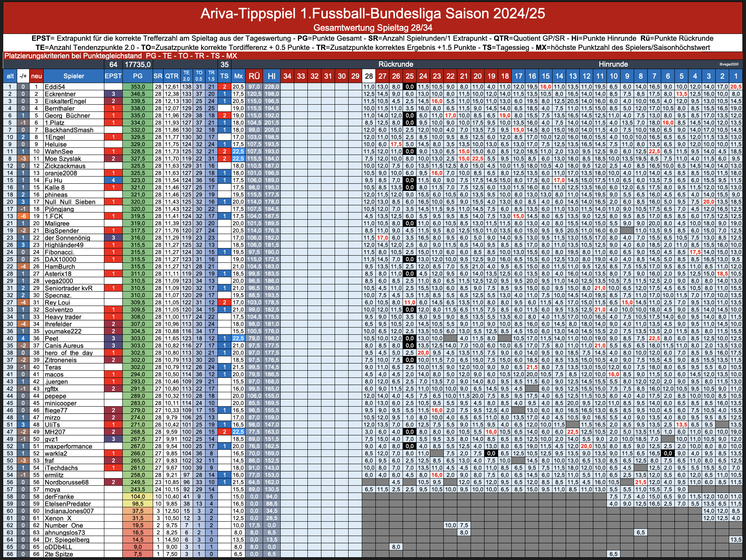This screenshot has height=560, width=746.
Task: Click player name Eddi54
Action: (x=55, y=87)
